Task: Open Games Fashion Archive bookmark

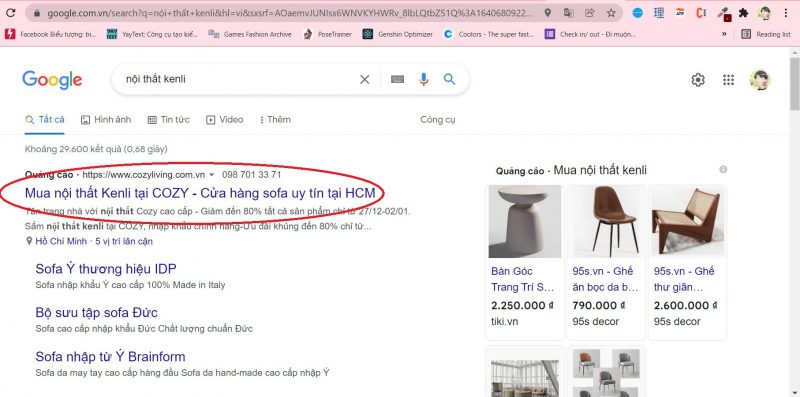Action: coord(250,34)
